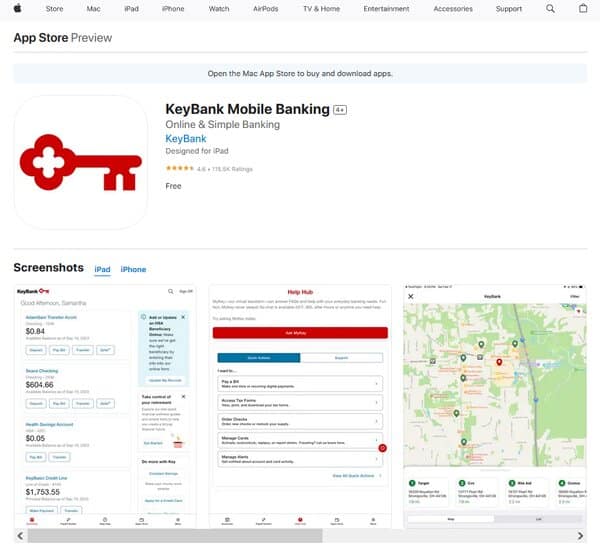Click the 4+ age rating badge

(340, 110)
